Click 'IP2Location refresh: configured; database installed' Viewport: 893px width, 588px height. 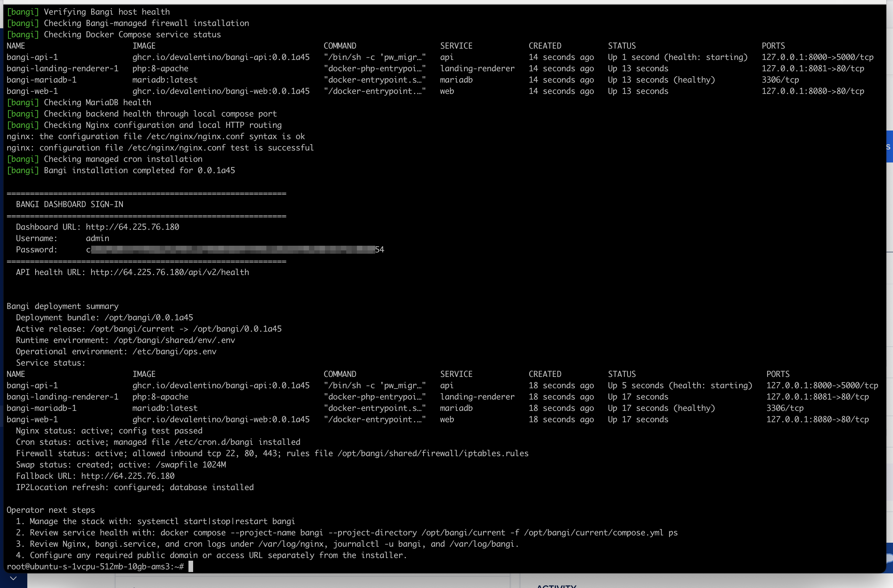135,487
